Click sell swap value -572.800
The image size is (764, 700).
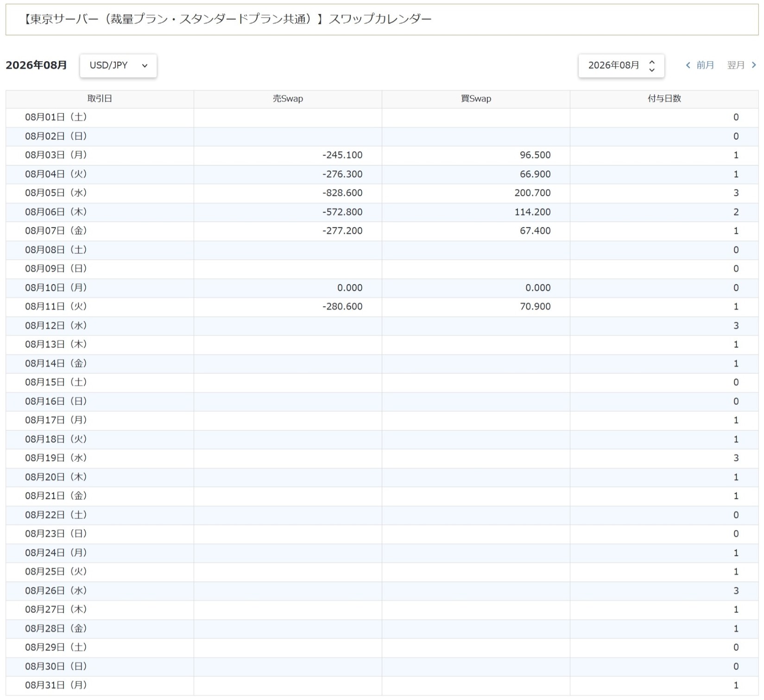click(342, 212)
